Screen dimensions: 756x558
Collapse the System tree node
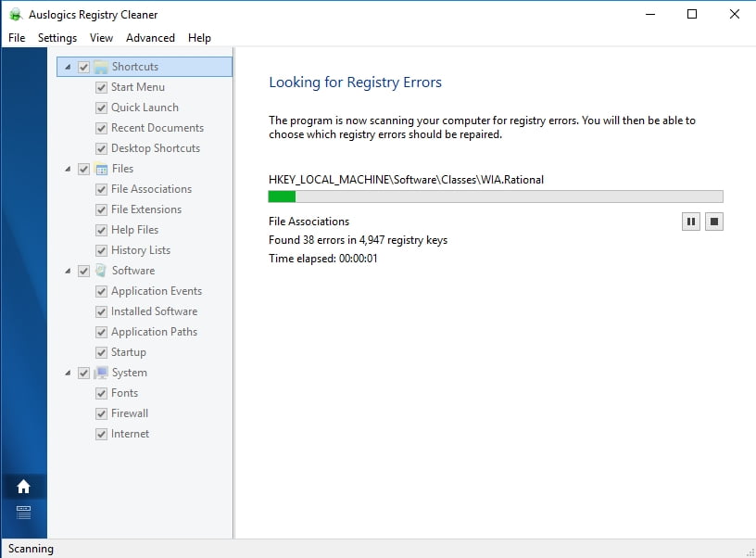click(68, 373)
